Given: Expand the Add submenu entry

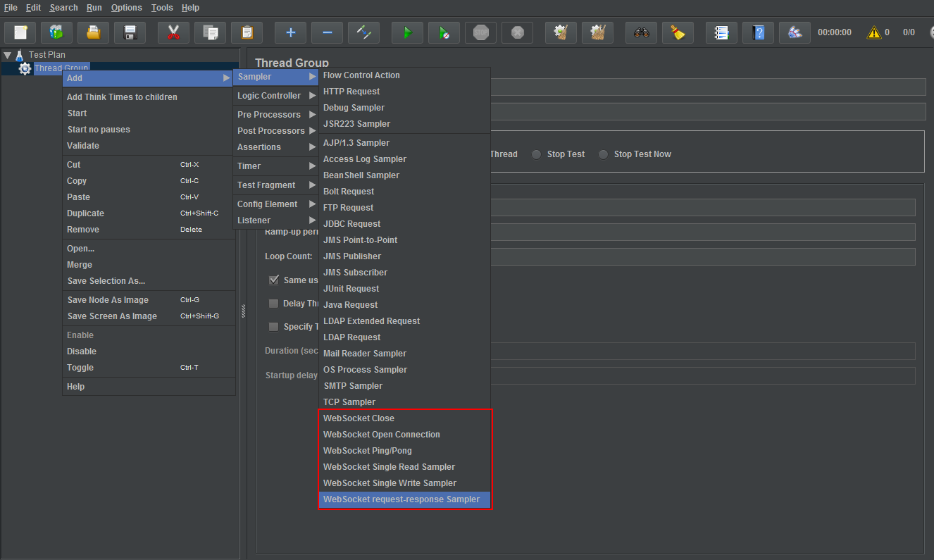Looking at the screenshot, I should tap(149, 78).
